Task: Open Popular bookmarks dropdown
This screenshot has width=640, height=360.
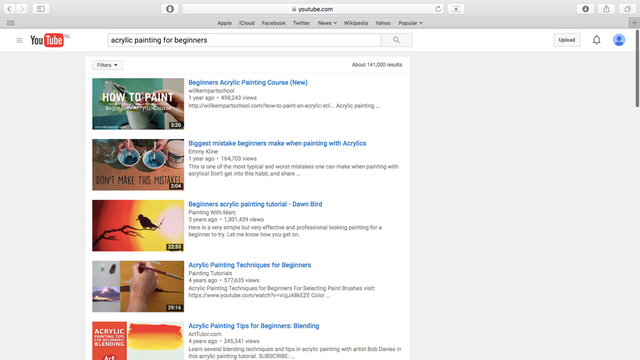Action: [410, 23]
